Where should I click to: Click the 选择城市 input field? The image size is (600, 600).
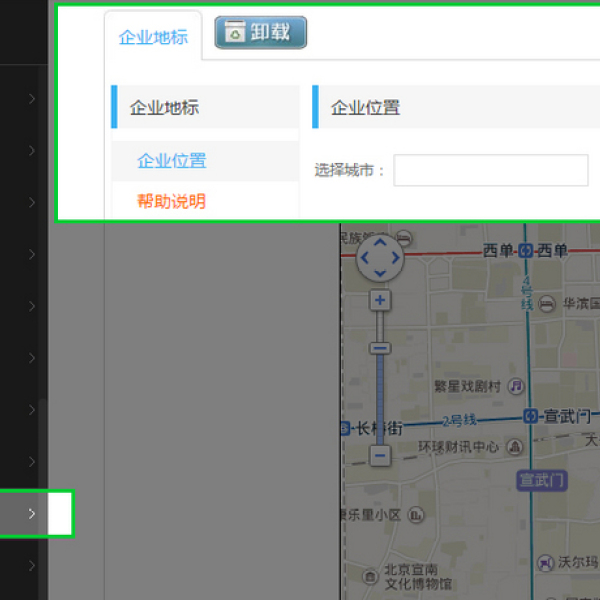click(491, 170)
